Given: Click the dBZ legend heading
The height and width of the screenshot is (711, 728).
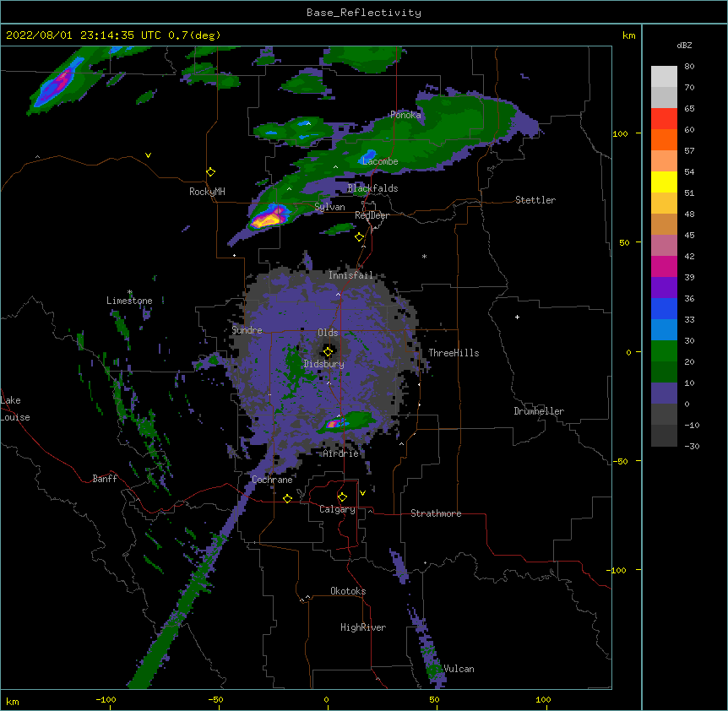Looking at the screenshot, I should pos(684,45).
